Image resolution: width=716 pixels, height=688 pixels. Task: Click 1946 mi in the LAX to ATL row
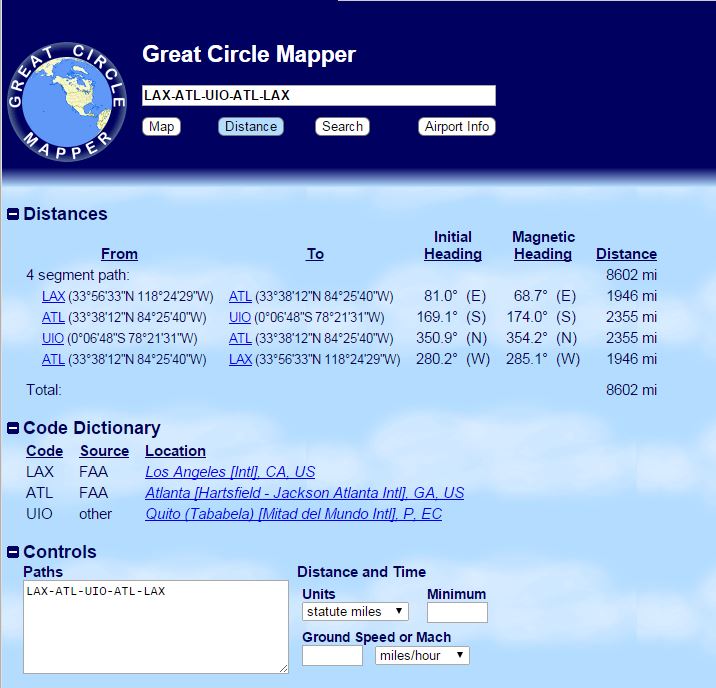click(x=632, y=296)
